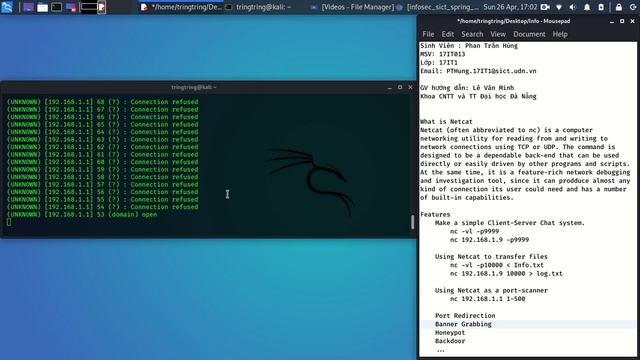
Task: Click email 'PTHung.17IT1@sict.udn.vn' text
Action: click(x=491, y=71)
